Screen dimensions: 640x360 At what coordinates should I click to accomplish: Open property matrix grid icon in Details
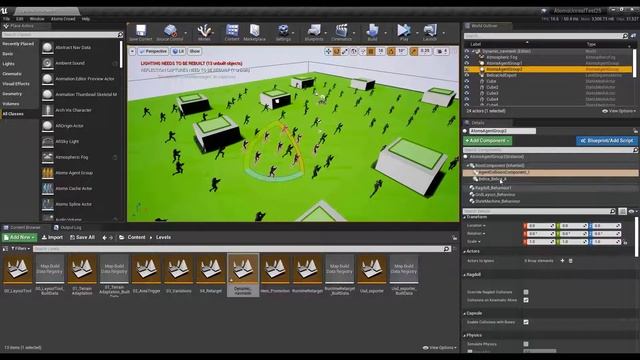622,211
